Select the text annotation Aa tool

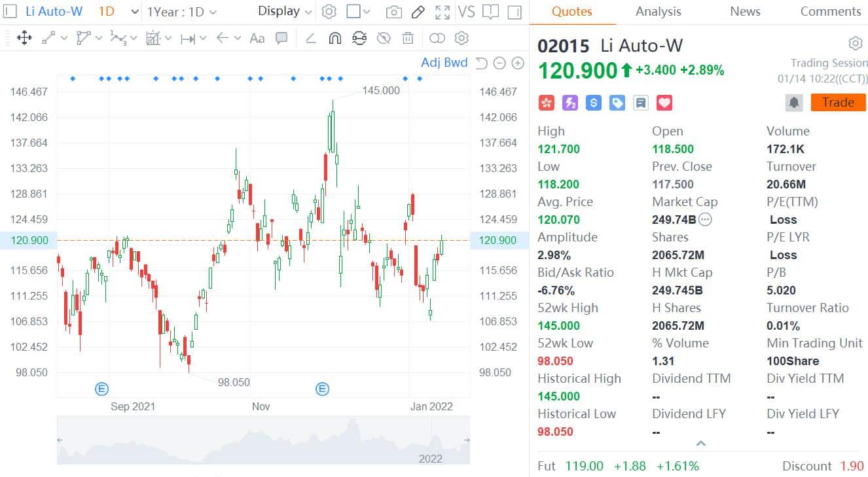(257, 38)
